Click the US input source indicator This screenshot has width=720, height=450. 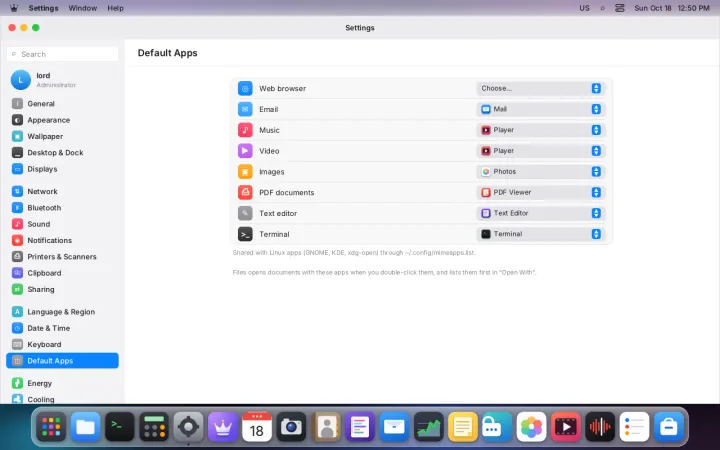tap(584, 8)
